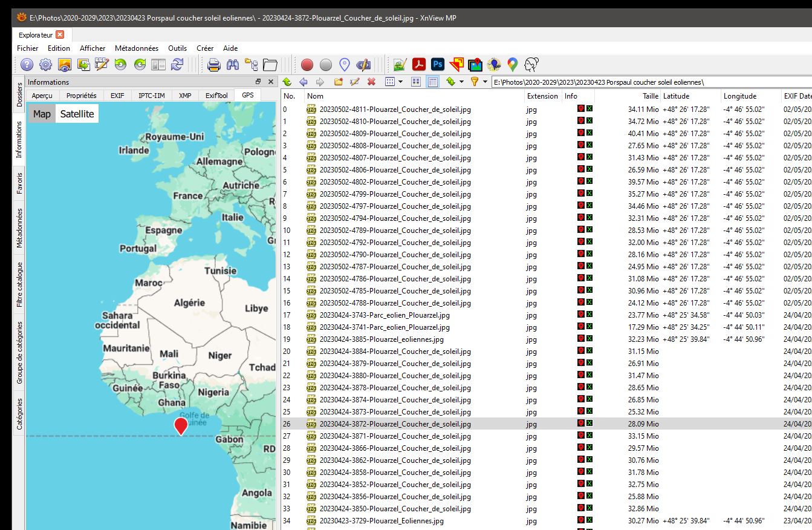Toggle the details view mode button
Viewport: 812px width, 530px height.
[x=433, y=82]
